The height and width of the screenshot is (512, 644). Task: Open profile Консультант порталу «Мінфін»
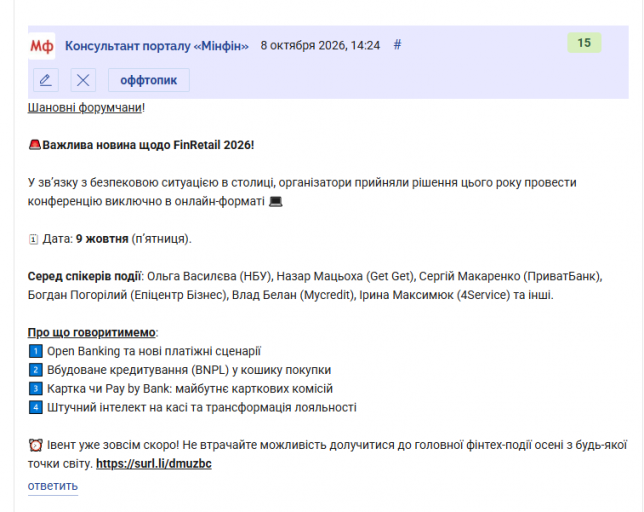click(x=156, y=46)
